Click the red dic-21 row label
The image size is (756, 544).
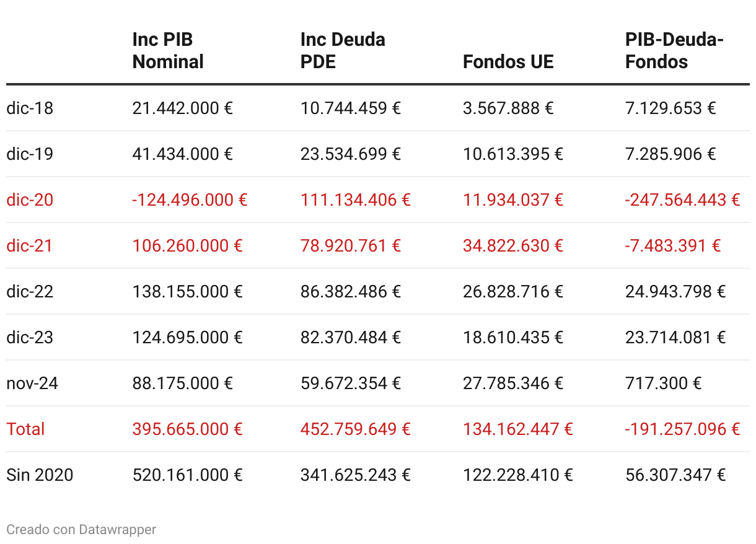coord(30,246)
